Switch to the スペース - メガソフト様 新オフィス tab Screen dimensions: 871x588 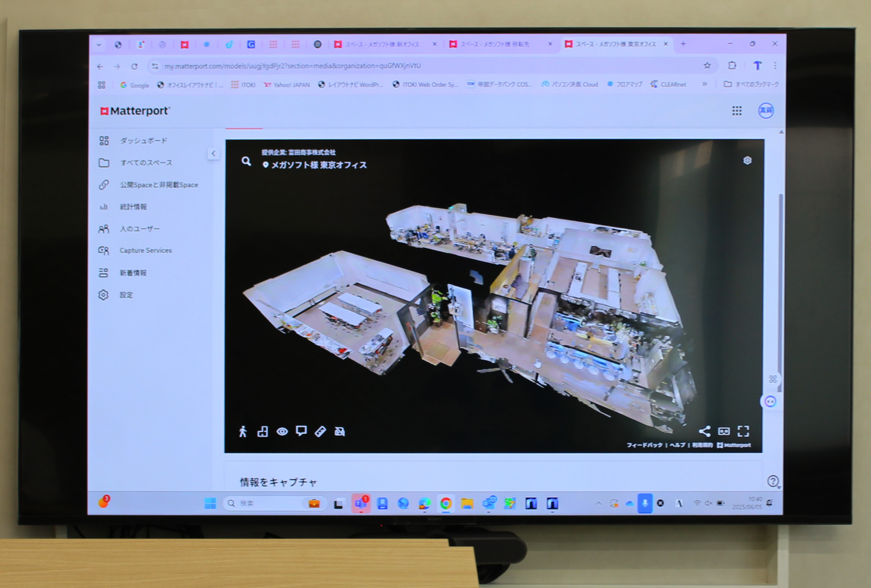pos(382,44)
